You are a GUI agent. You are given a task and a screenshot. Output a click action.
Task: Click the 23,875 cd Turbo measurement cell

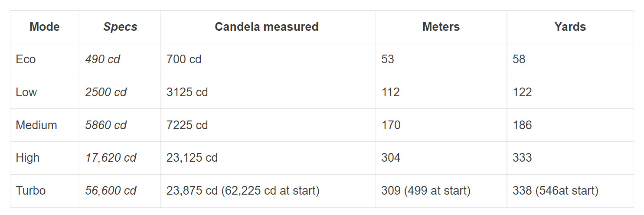[x=243, y=191]
